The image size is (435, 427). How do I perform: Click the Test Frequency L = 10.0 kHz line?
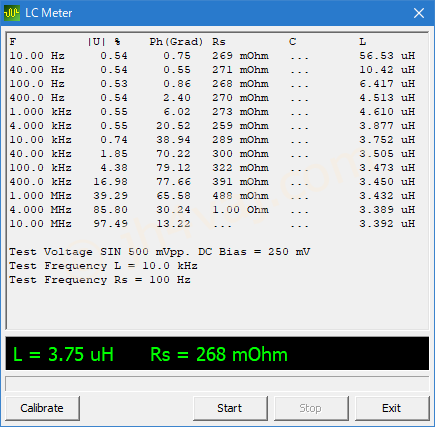(x=103, y=266)
